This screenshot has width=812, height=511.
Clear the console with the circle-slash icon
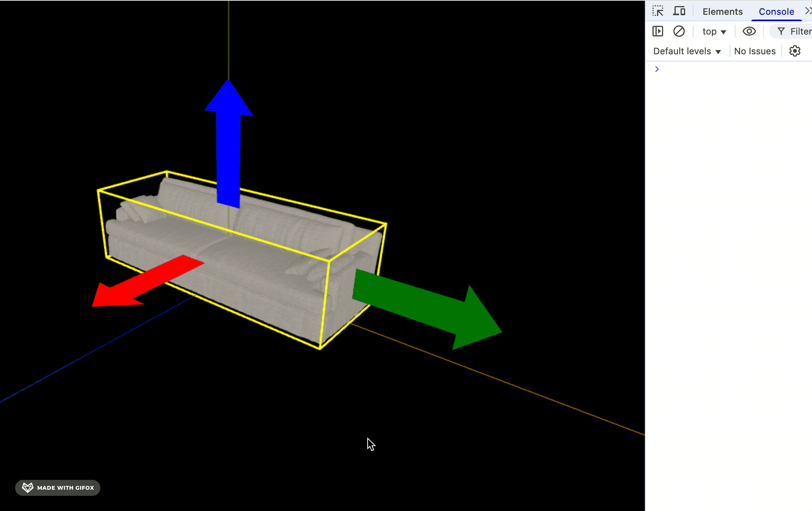point(679,31)
